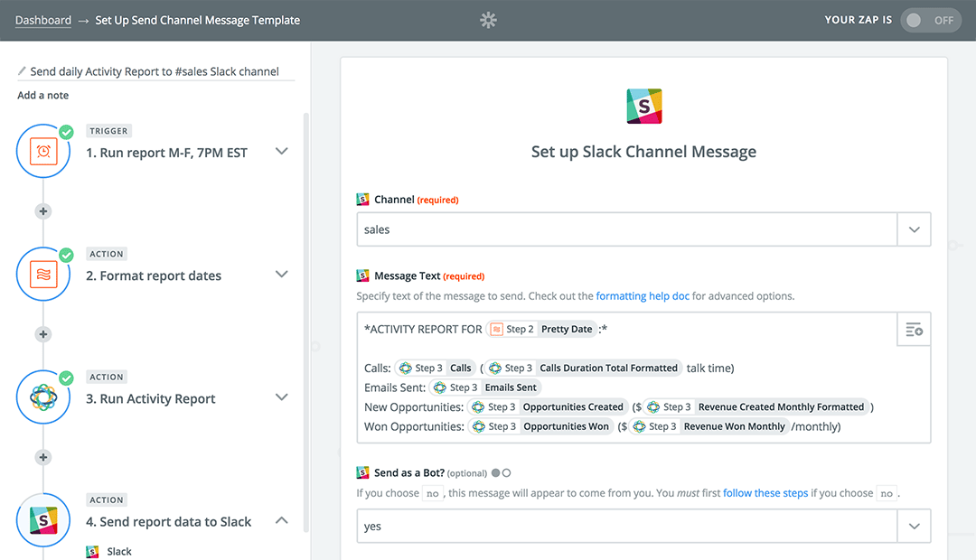Click the Opportunities Won pill

coord(541,426)
